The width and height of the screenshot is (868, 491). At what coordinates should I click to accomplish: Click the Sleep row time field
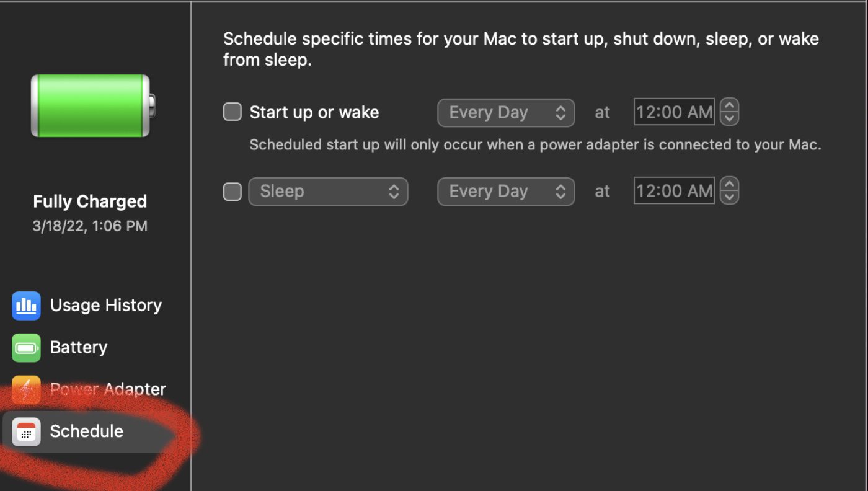pos(674,191)
